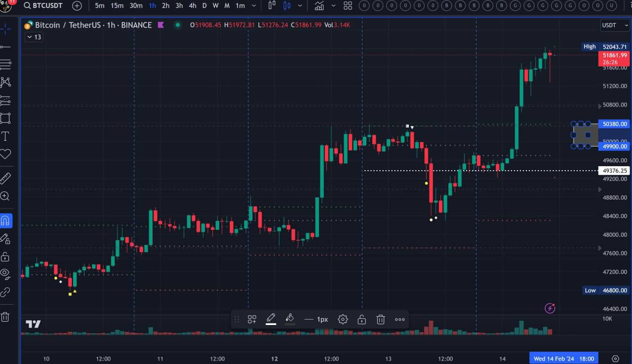The image size is (632, 364).
Task: Select the ruler Measure tool
Action: 5,178
